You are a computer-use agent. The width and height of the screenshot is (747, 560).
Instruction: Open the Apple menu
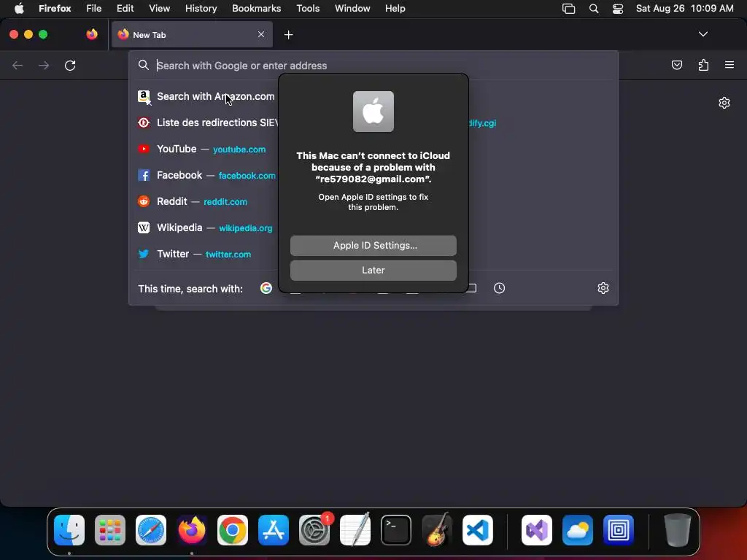click(19, 9)
